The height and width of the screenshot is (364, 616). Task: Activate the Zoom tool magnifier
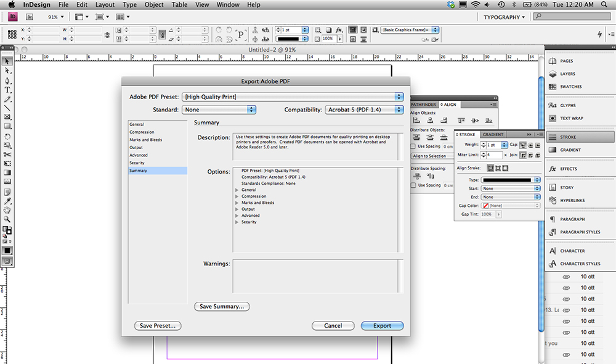click(x=7, y=219)
